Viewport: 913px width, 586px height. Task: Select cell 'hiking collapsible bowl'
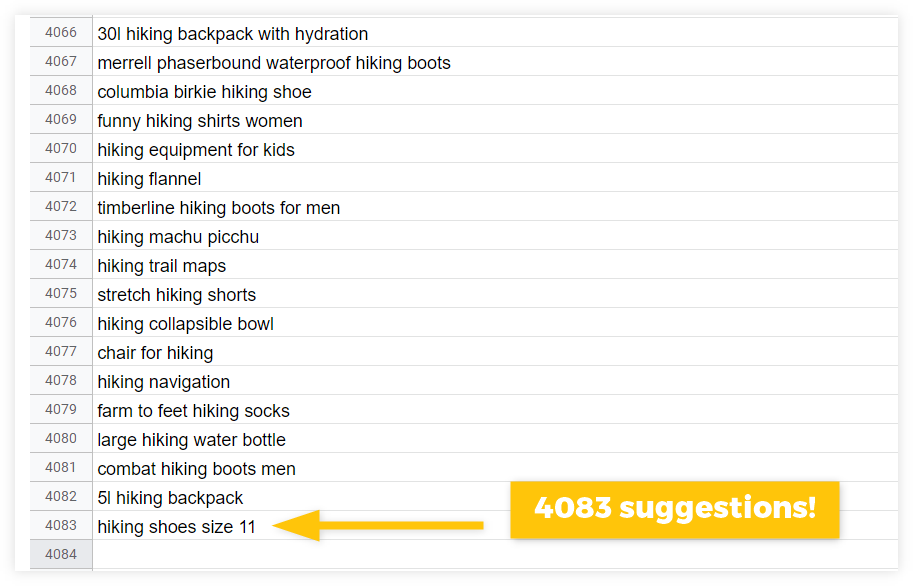495,323
